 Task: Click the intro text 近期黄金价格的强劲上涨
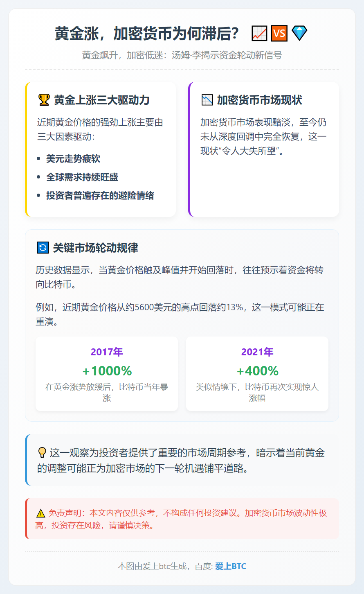click(x=100, y=129)
